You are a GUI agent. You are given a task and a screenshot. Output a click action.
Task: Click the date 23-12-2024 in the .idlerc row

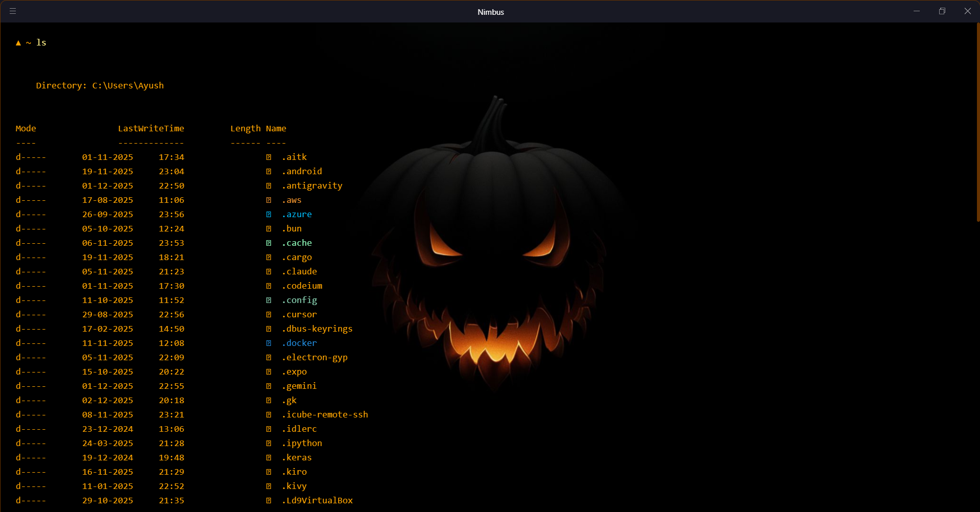pyautogui.click(x=108, y=429)
